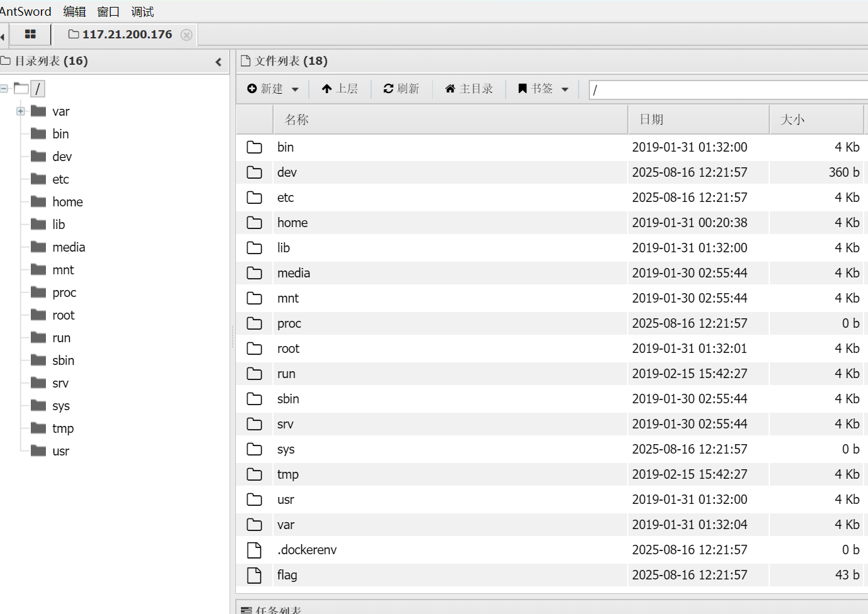Open the home grid icon tab
This screenshot has height=614, width=868.
click(x=30, y=35)
